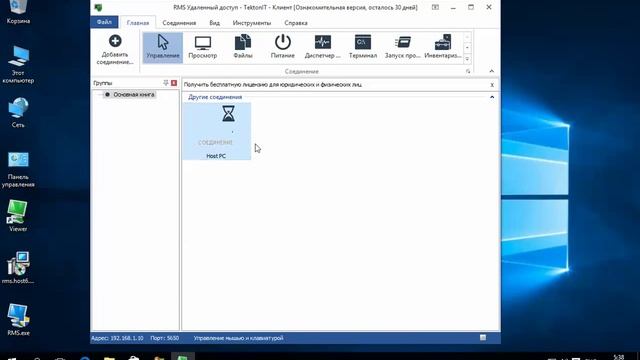Select Панель управления desktop icon
640x360 pixels.
(18, 169)
